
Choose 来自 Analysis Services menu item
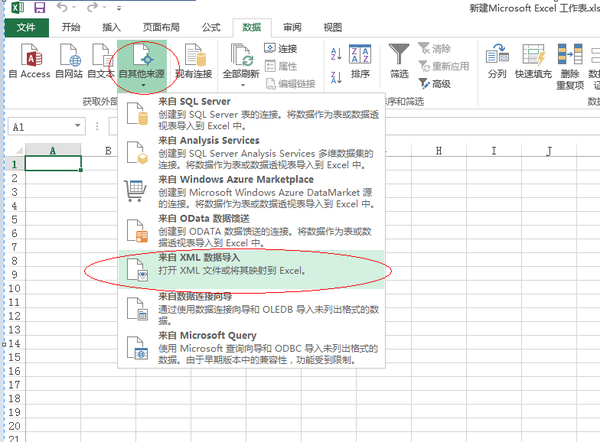point(251,152)
